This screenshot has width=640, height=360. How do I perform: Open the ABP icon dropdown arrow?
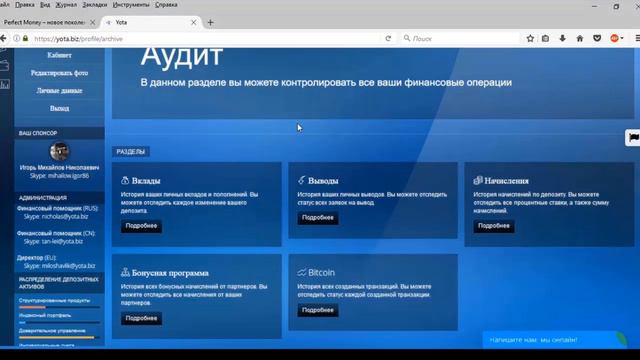622,38
